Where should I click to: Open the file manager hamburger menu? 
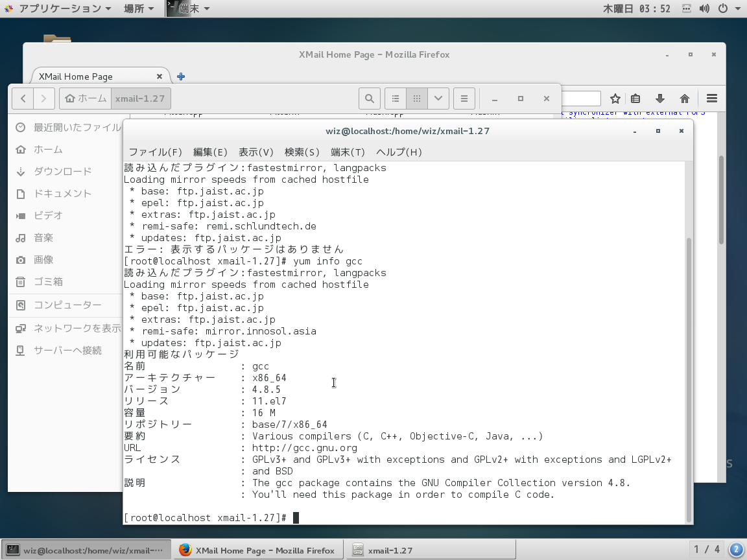464,99
